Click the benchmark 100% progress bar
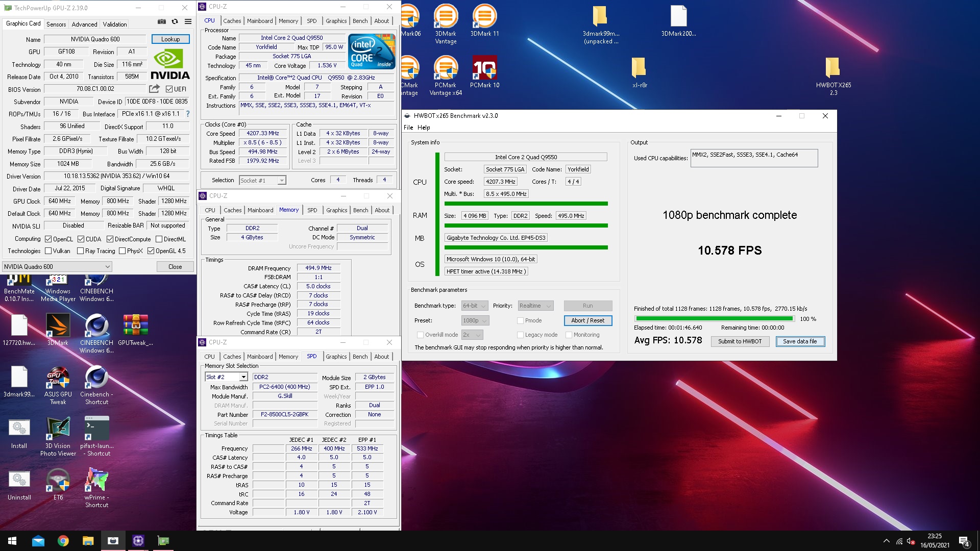 pos(714,319)
